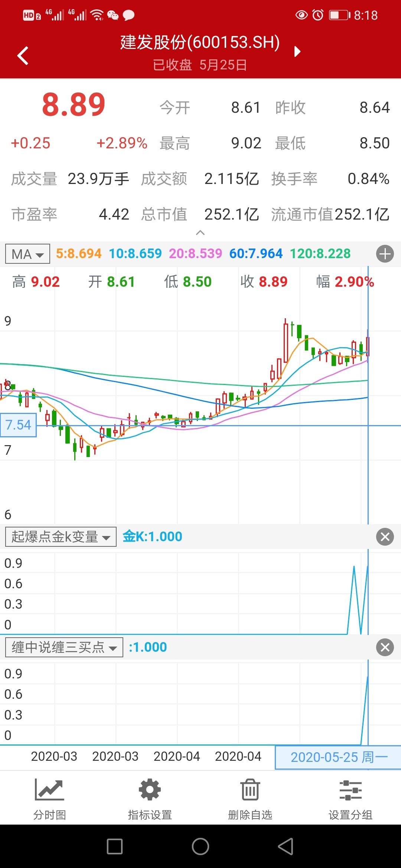The image size is (401, 868).
Task: Tap the :1.000 三买点 indicator value
Action: (148, 647)
